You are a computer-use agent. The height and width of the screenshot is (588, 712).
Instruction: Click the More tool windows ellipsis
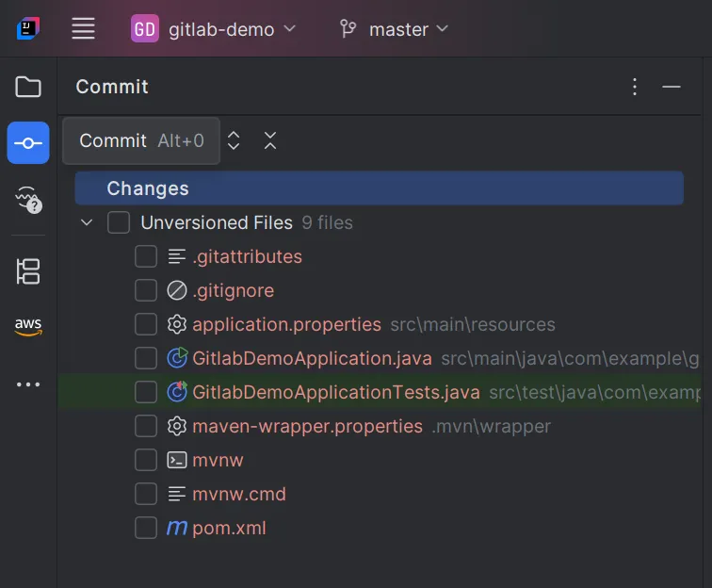pyautogui.click(x=28, y=384)
